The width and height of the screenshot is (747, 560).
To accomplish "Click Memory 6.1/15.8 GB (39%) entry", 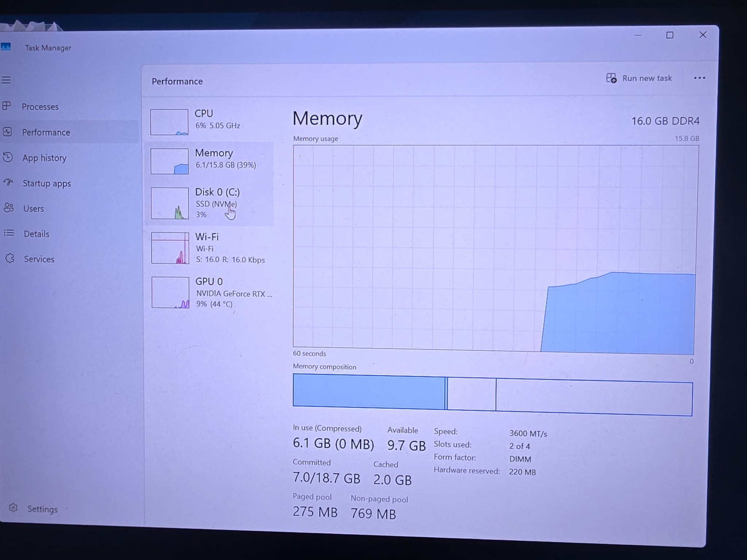I will (209, 161).
